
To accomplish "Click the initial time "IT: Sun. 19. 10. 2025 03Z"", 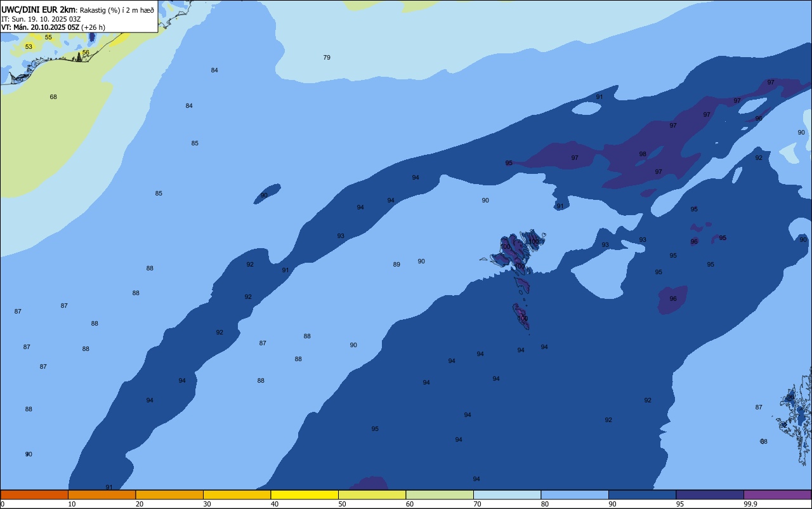I will coord(41,19).
